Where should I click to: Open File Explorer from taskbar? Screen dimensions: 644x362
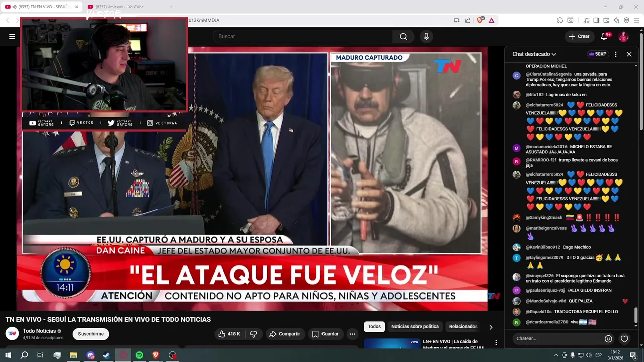pyautogui.click(x=73, y=355)
